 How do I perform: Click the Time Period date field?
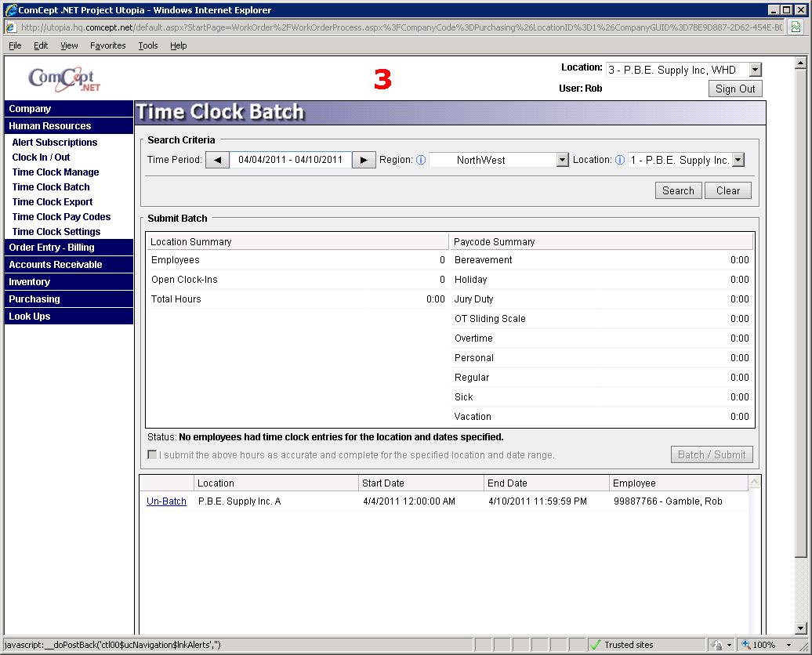pyautogui.click(x=290, y=160)
